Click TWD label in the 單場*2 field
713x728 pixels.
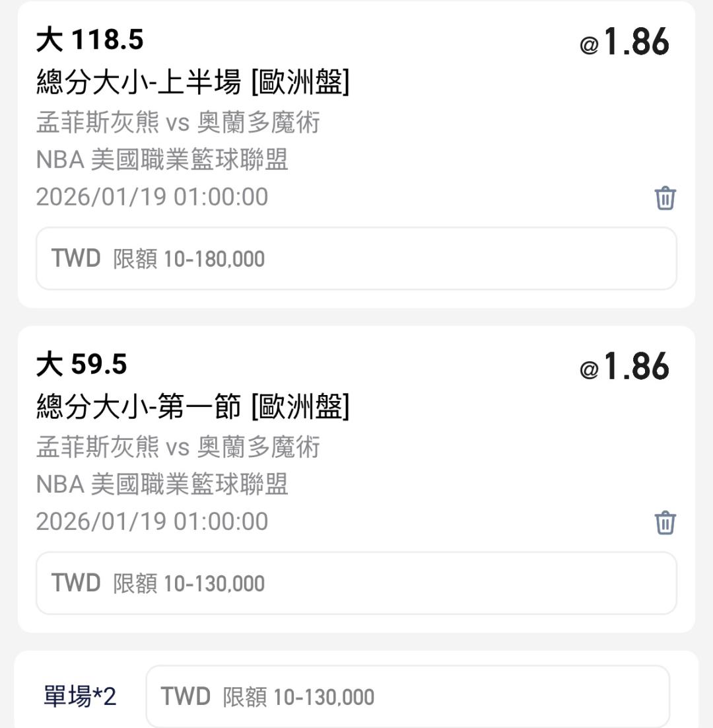point(186,697)
